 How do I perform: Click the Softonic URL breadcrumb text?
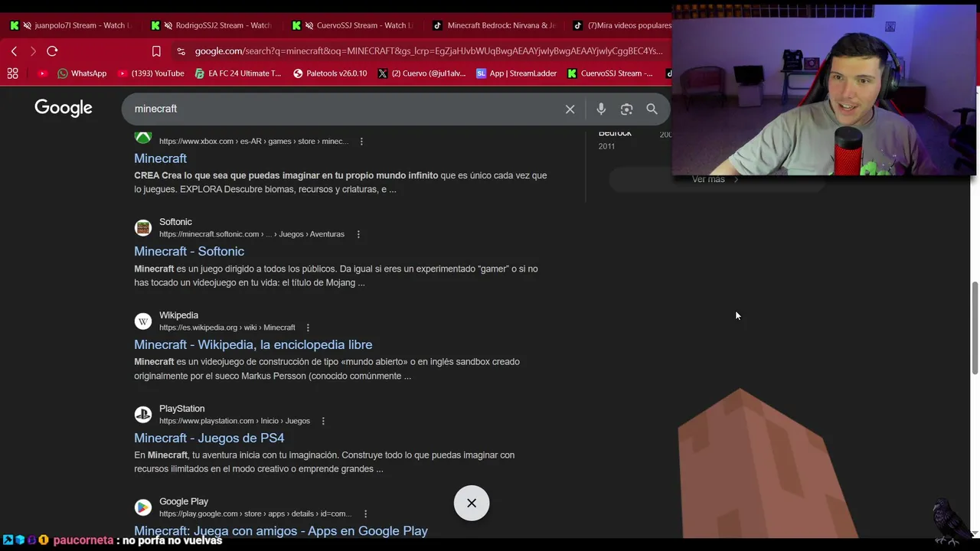coord(252,234)
